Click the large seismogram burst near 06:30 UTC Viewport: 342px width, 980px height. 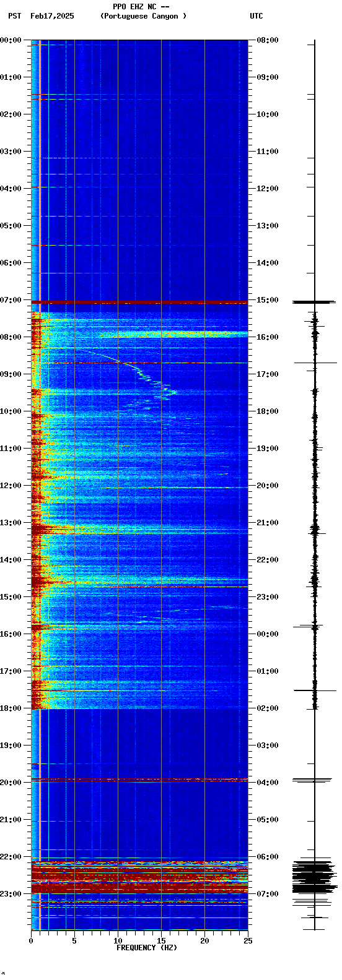[x=315, y=876]
